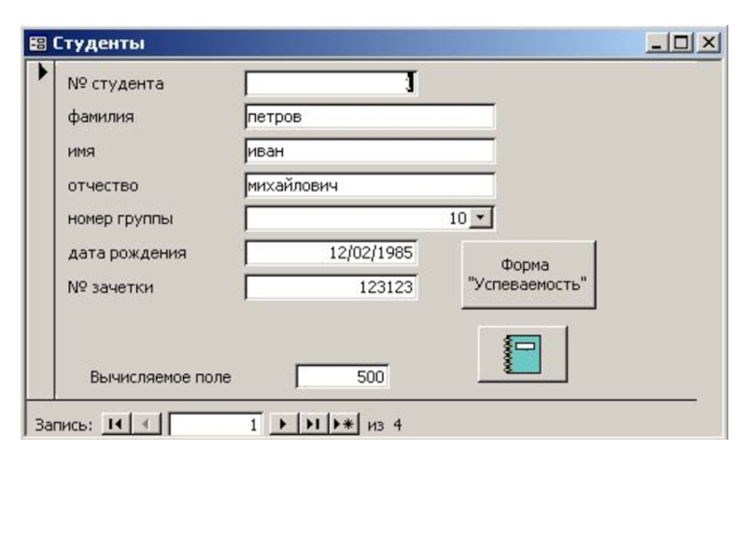This screenshot has height=560, width=747.
Task: Click the дата рождения field 12/02/1985
Action: (x=331, y=253)
